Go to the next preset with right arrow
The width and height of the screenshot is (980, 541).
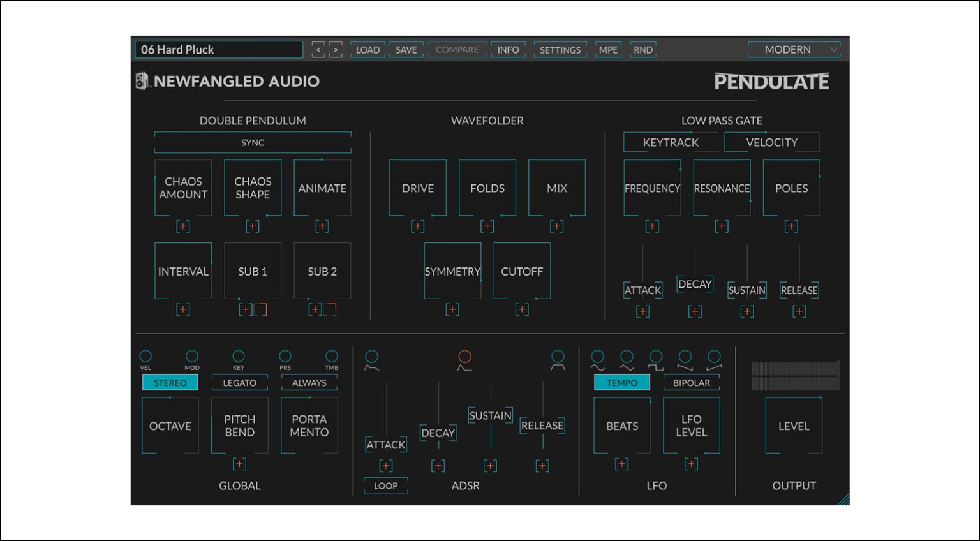(x=336, y=49)
